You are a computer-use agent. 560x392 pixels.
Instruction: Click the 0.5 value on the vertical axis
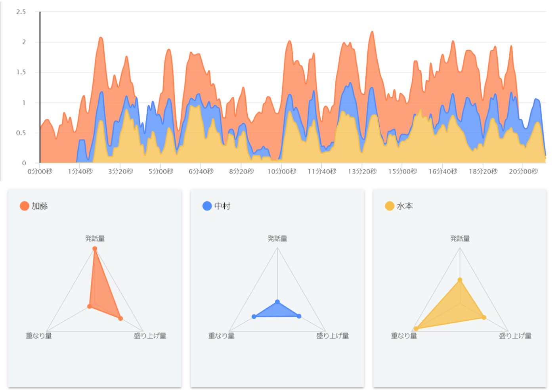pyautogui.click(x=21, y=133)
